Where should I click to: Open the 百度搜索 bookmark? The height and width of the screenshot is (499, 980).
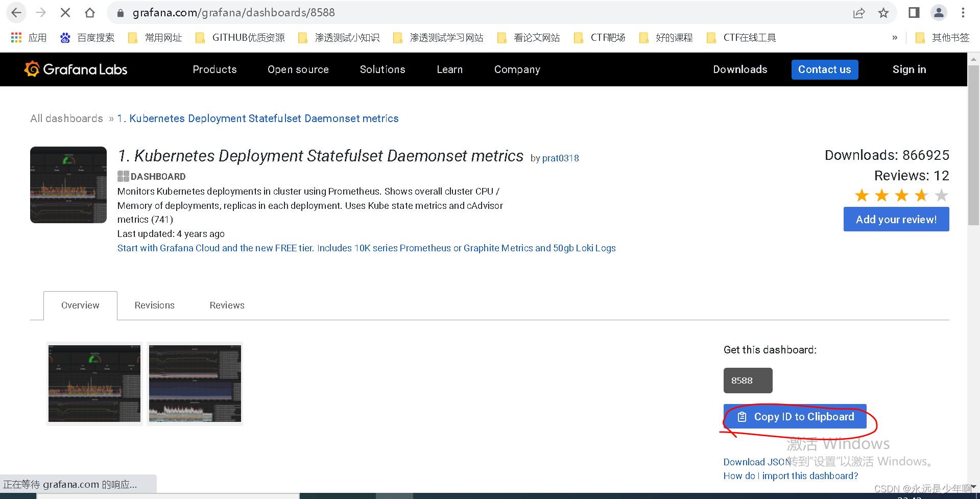[x=87, y=37]
